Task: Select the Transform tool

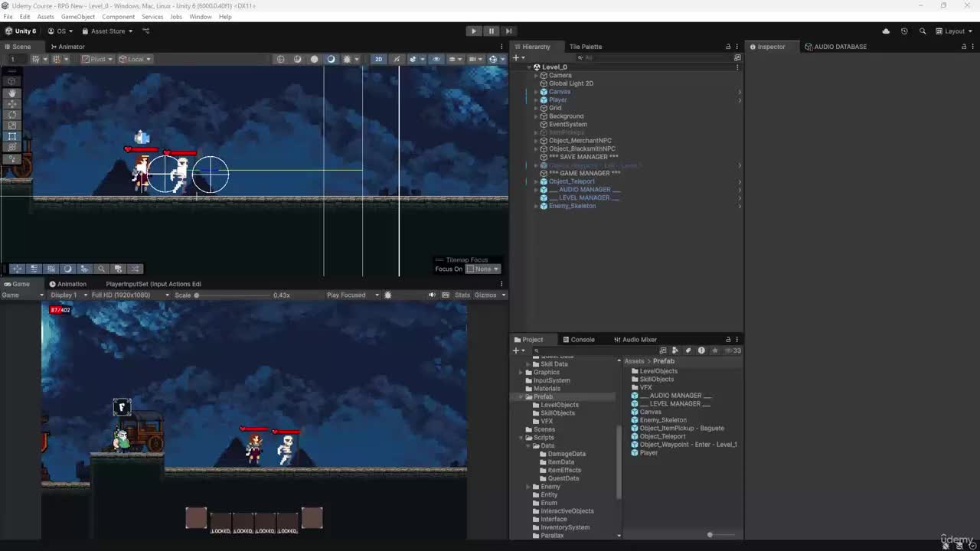Action: [x=12, y=147]
